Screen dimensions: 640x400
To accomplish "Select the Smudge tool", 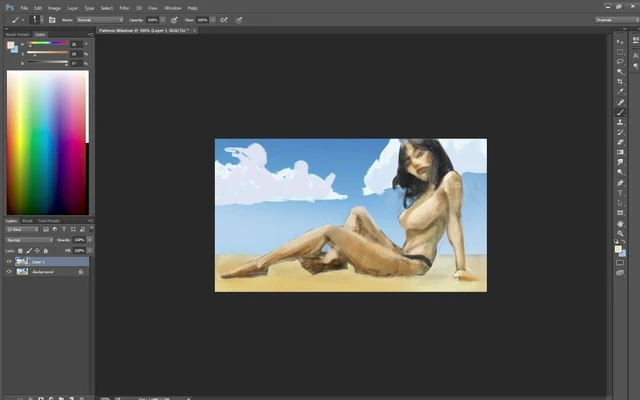I will coord(620,162).
